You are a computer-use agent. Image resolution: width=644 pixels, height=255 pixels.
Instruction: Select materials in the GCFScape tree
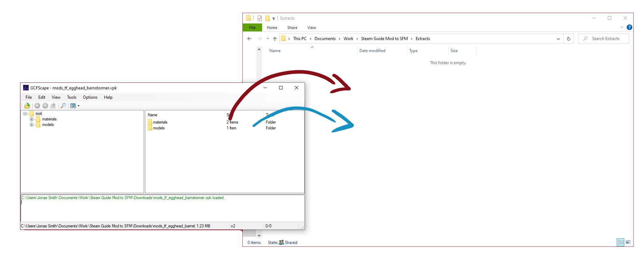point(49,119)
